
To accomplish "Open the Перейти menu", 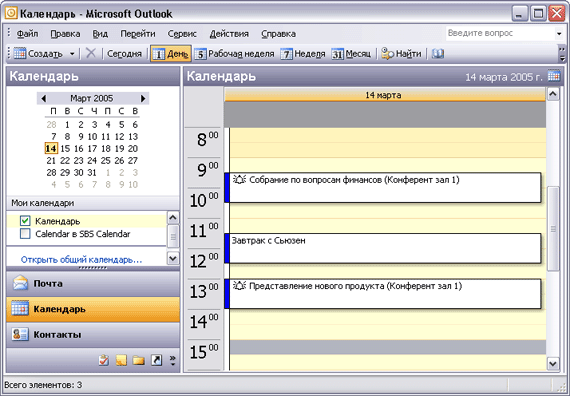I will 138,34.
